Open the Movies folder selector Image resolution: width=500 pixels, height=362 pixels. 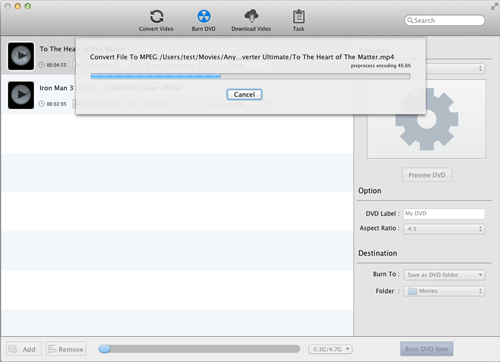[x=444, y=291]
